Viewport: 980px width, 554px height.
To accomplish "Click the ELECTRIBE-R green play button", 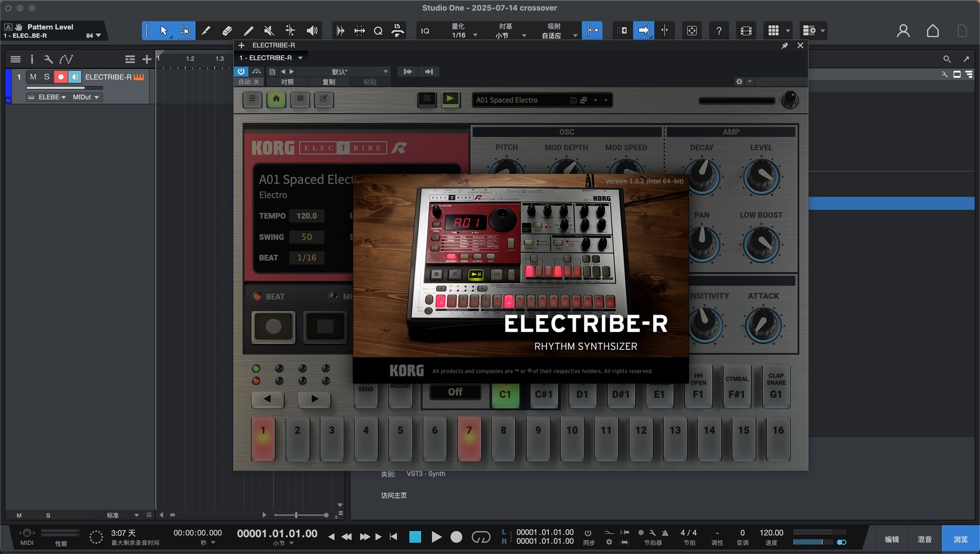I will 450,99.
